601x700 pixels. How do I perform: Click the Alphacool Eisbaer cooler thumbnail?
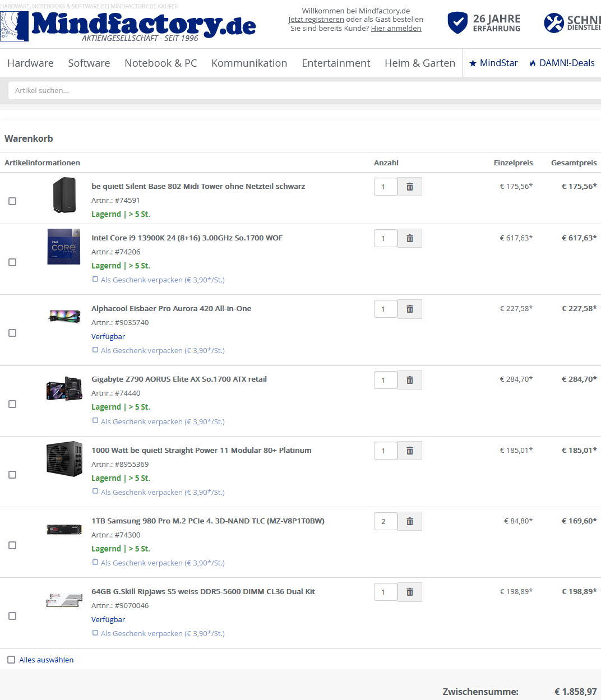pyautogui.click(x=64, y=316)
